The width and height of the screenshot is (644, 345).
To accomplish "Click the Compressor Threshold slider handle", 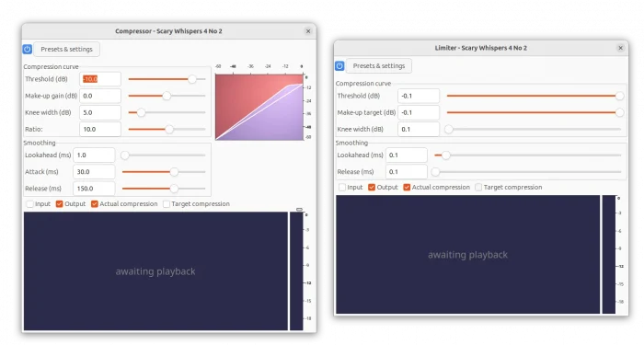I will [191, 79].
